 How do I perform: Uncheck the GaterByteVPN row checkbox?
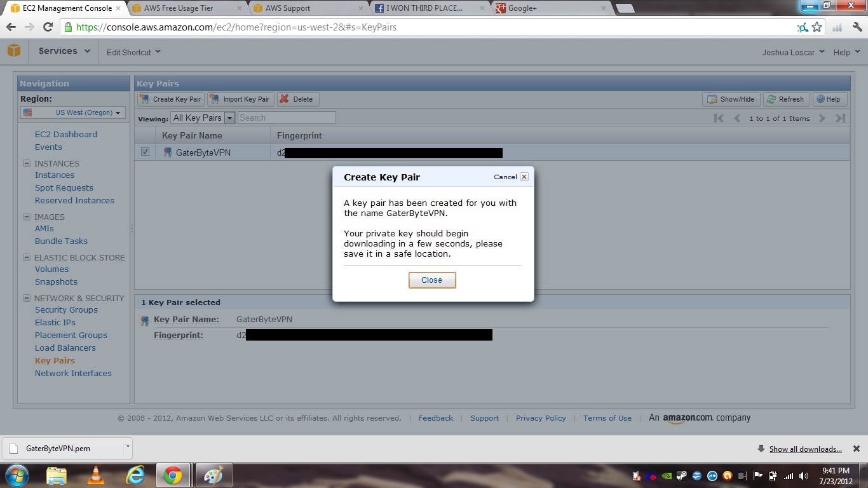(145, 152)
